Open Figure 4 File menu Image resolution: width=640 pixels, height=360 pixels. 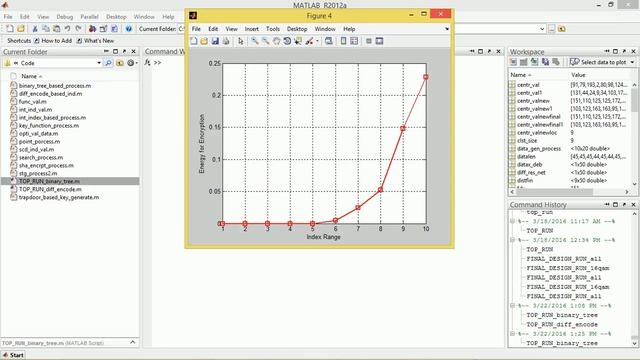(196, 29)
